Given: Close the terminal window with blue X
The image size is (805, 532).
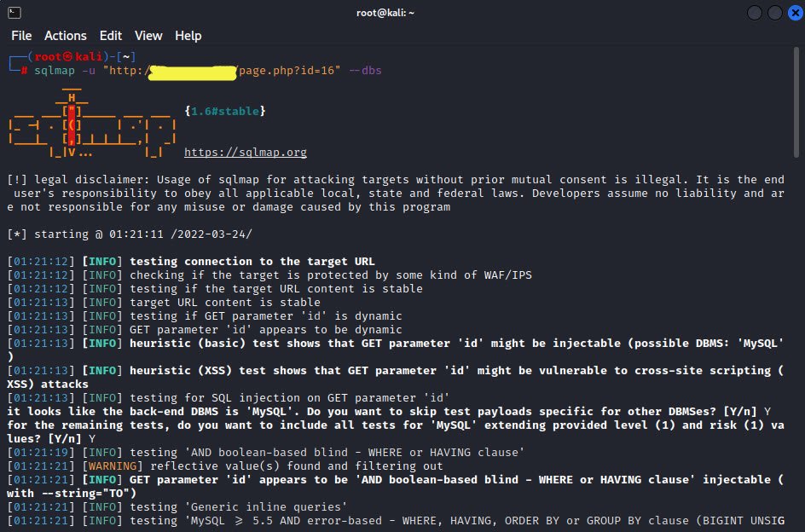Looking at the screenshot, I should (x=796, y=13).
